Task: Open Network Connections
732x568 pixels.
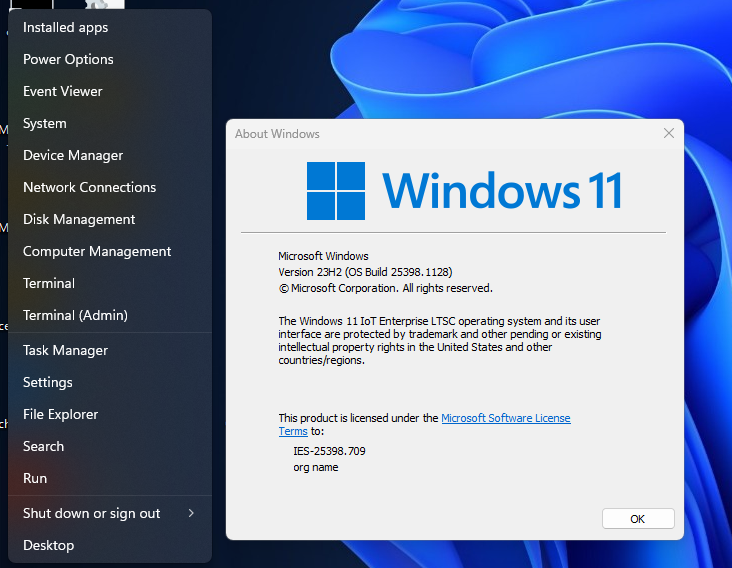Action: click(x=110, y=187)
